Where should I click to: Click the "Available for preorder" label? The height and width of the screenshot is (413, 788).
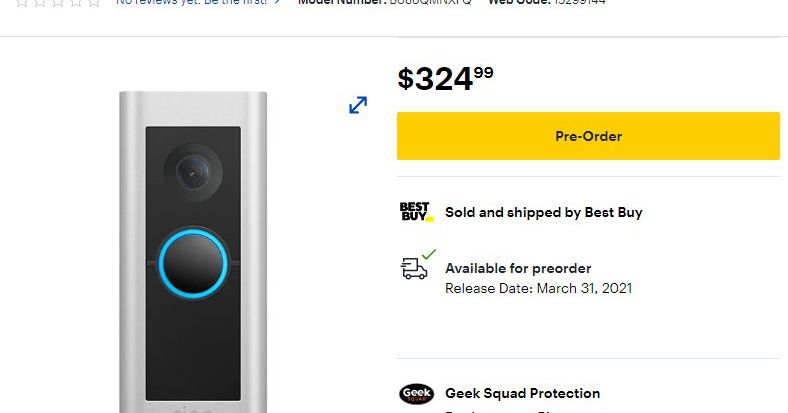click(517, 268)
